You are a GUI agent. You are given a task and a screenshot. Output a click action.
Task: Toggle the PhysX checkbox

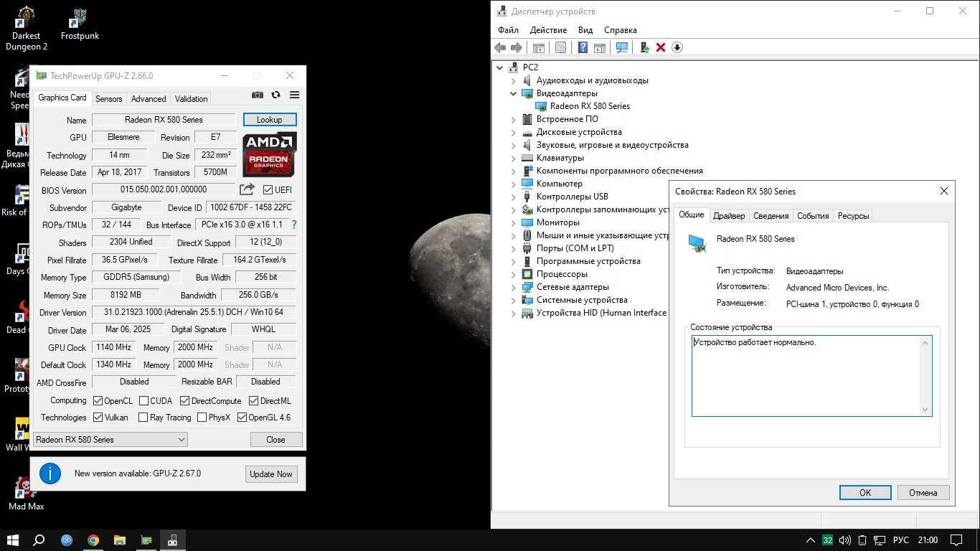[202, 418]
